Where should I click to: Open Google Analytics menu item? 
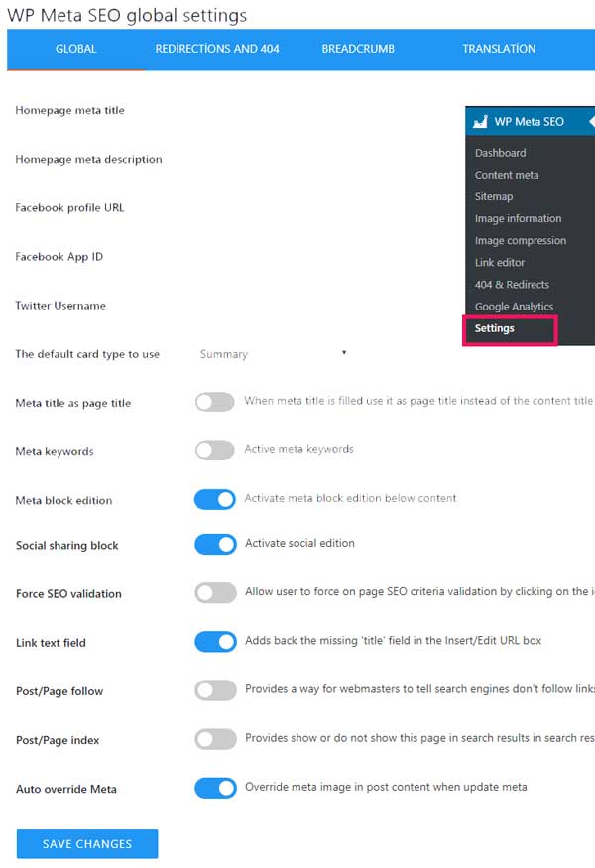pos(514,307)
